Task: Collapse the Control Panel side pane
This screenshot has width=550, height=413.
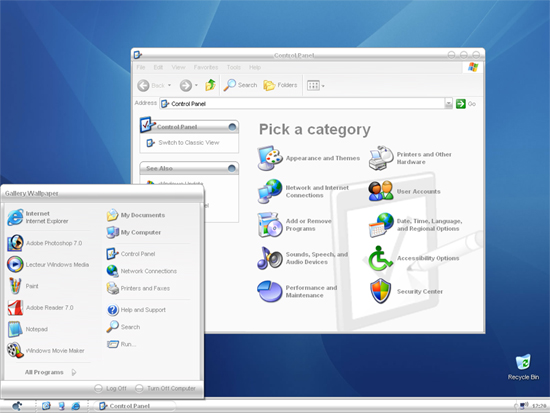Action: [232, 127]
